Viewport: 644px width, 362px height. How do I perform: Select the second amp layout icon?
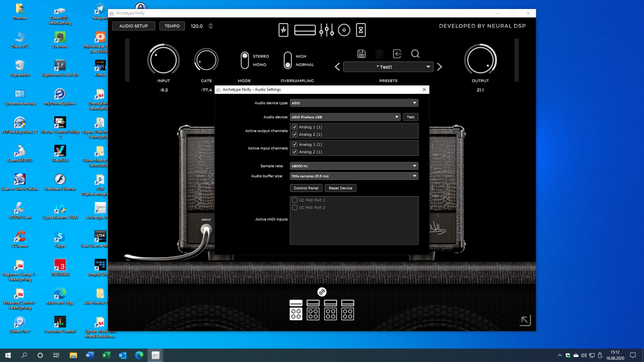coord(313,310)
